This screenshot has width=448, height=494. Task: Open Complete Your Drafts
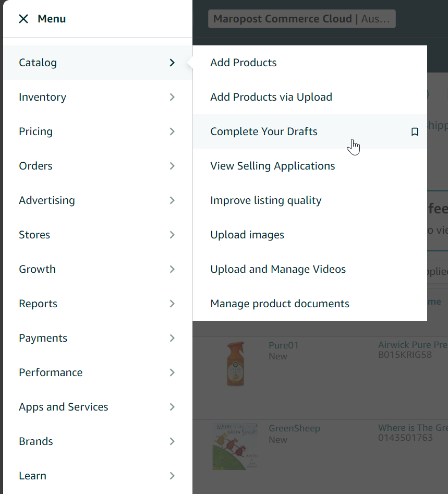click(x=310, y=131)
